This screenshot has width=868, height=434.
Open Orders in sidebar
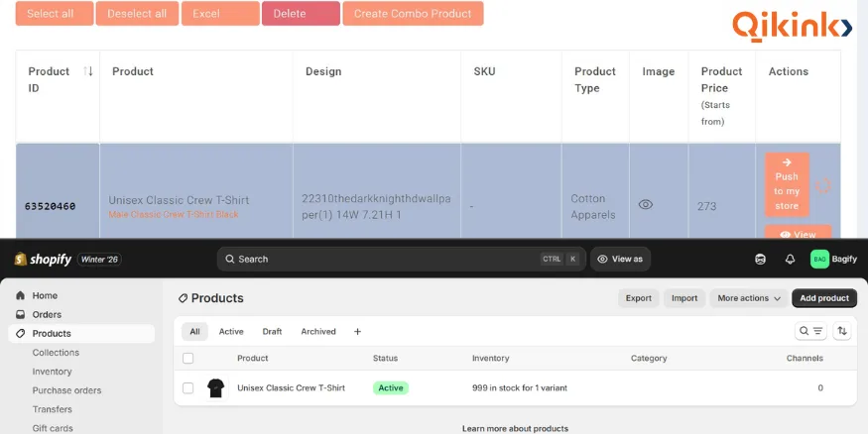click(x=81, y=314)
